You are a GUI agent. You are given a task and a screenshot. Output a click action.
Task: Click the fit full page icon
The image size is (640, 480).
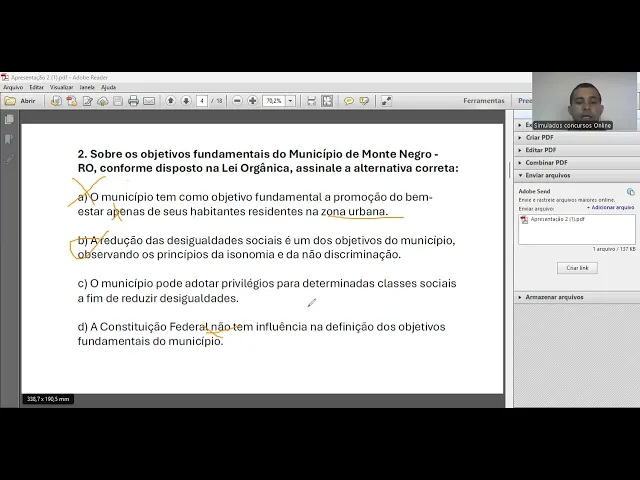click(327, 101)
